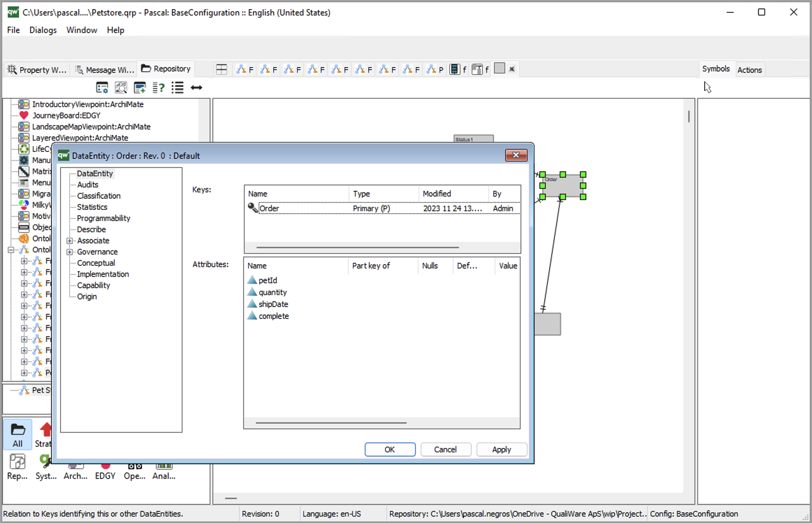Select Audits in the dialog tree
The image size is (812, 523).
87,185
